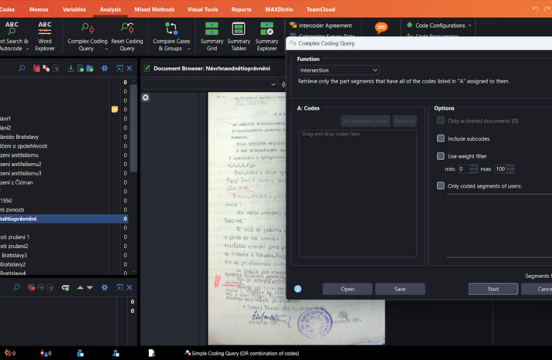552x360 pixels.
Task: Switch to the Mixed Methods tab
Action: tap(154, 10)
